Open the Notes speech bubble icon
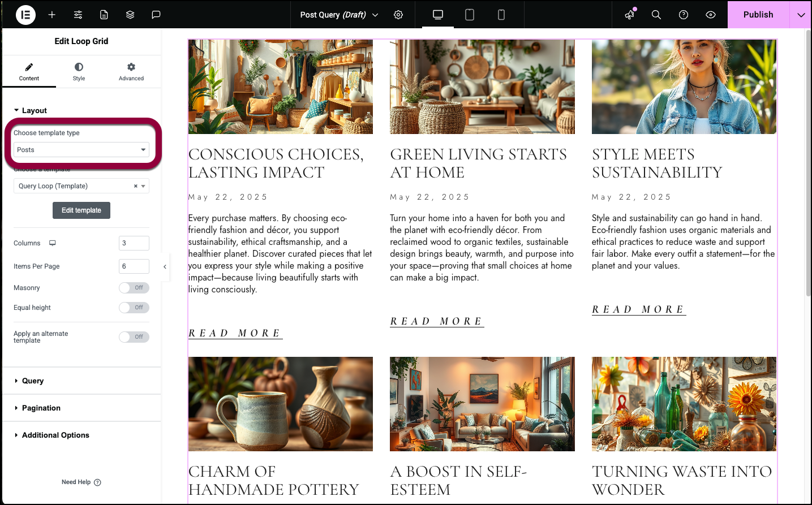812x505 pixels. (x=156, y=15)
